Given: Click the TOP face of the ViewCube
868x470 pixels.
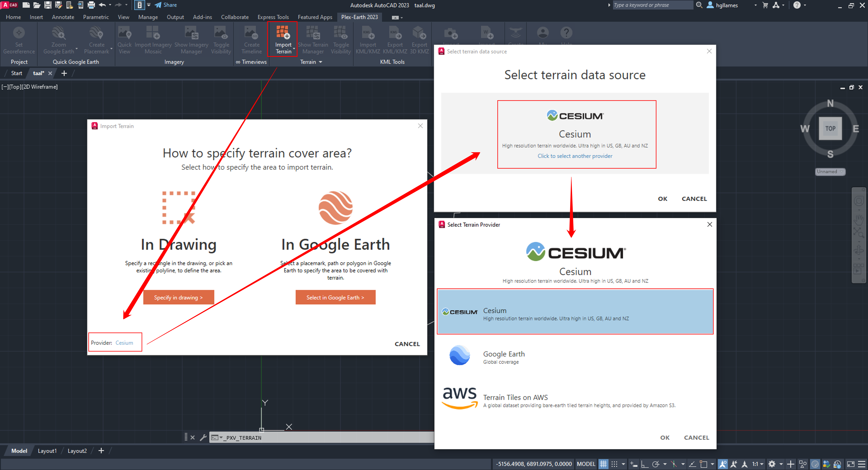Looking at the screenshot, I should (830, 129).
